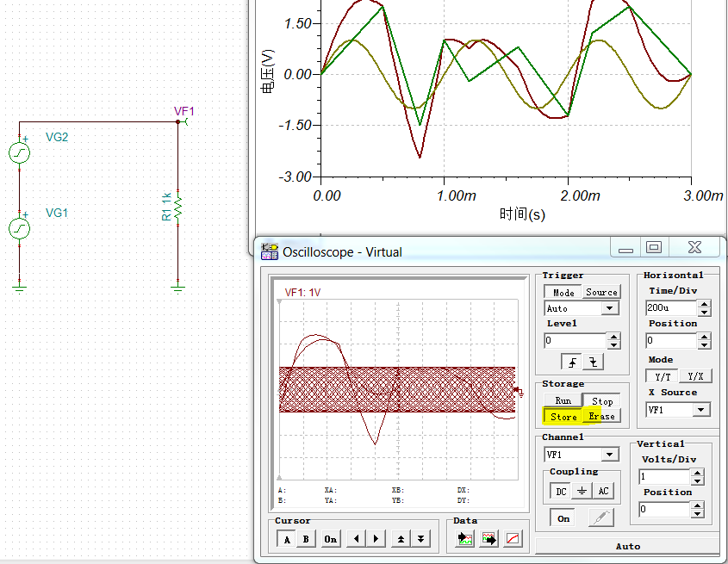The width and height of the screenshot is (728, 564).
Task: Click the oscilloscope icon in the title bar
Action: [x=270, y=251]
